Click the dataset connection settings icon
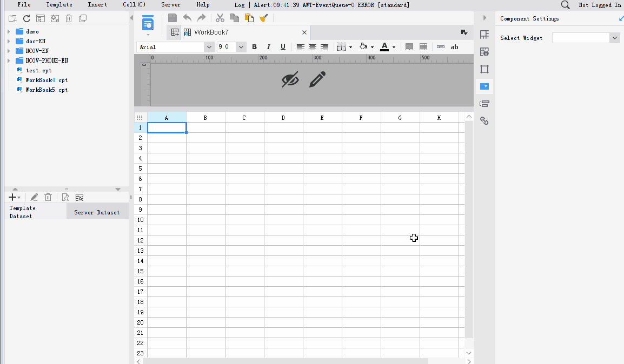Viewport: 624px width, 364px height. pyautogui.click(x=79, y=197)
